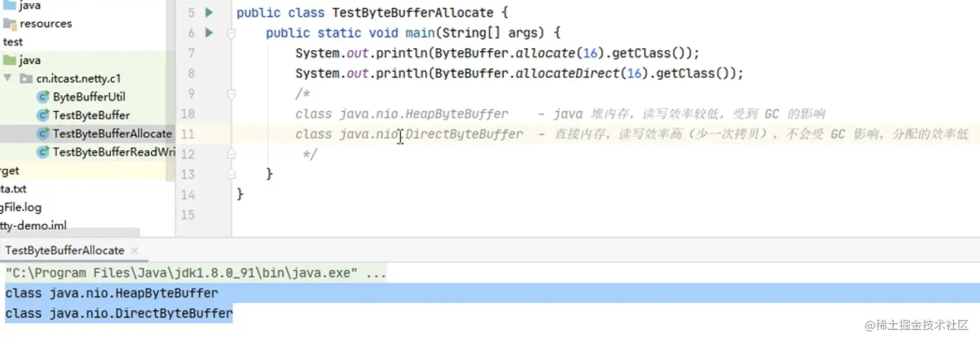The width and height of the screenshot is (980, 343).
Task: Select the netty-demo.iml file
Action: (x=33, y=226)
